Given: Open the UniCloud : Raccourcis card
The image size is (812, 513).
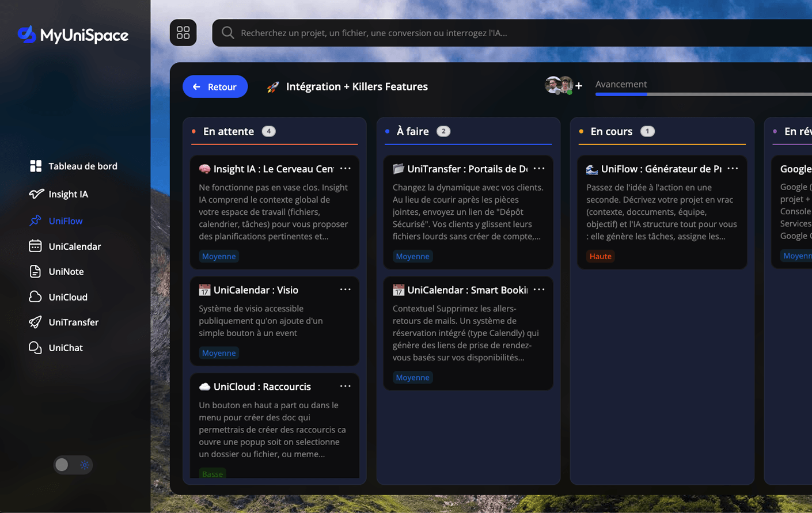Looking at the screenshot, I should coord(275,425).
